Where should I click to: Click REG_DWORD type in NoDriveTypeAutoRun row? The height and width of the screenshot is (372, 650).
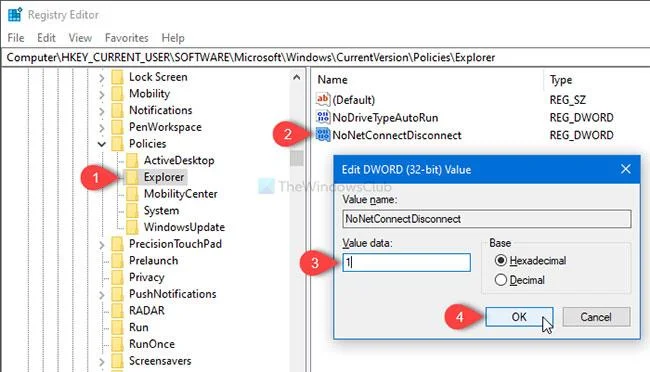pyautogui.click(x=582, y=118)
